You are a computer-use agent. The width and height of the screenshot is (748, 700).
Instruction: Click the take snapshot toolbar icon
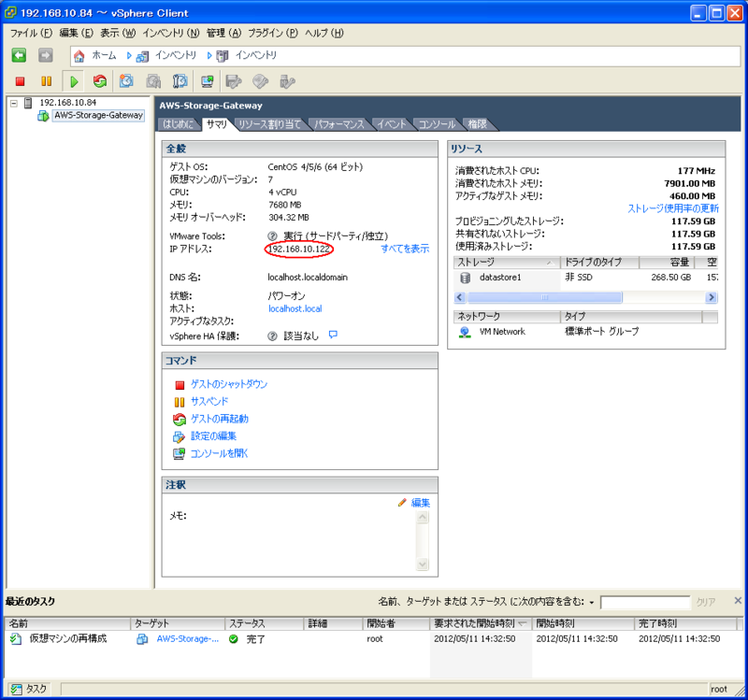(126, 81)
